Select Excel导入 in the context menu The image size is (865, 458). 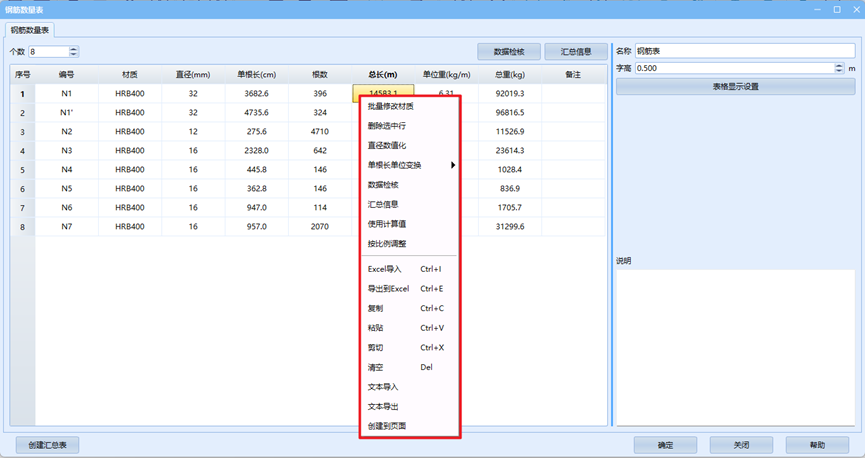(384, 269)
